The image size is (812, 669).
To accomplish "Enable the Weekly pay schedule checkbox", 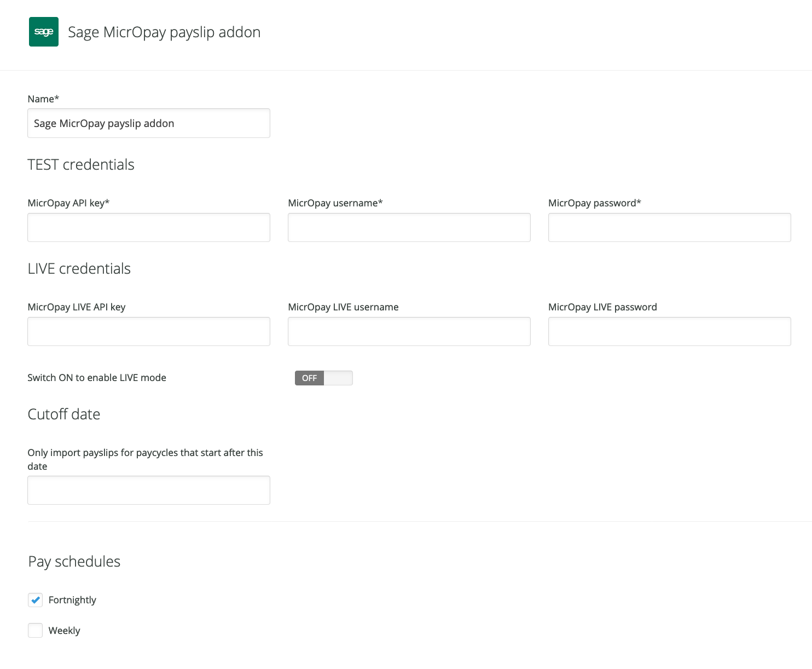I will 35,630.
